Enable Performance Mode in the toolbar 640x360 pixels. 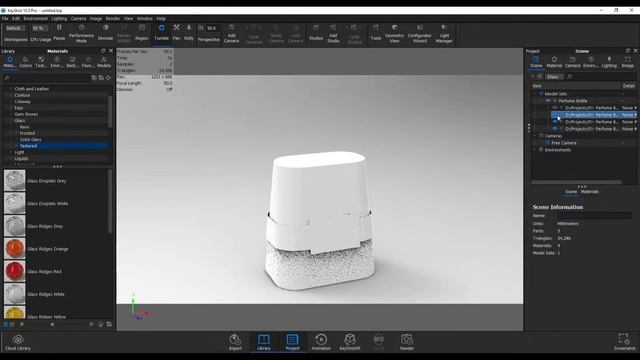81,33
